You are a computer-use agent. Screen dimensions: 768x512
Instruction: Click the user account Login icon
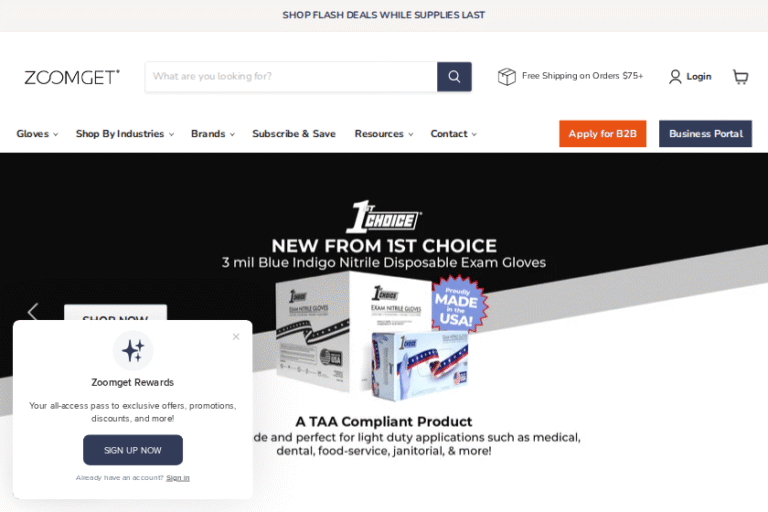[675, 76]
